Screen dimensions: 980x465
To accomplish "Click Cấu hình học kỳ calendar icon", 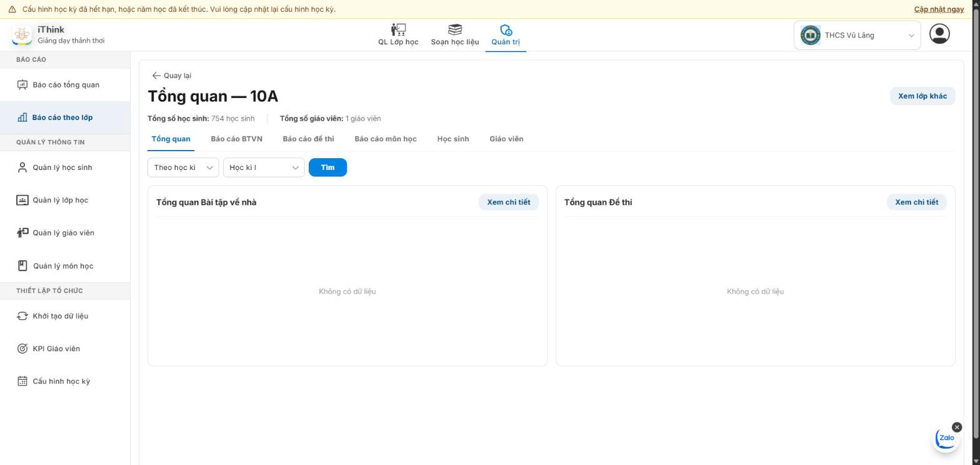I will (22, 381).
